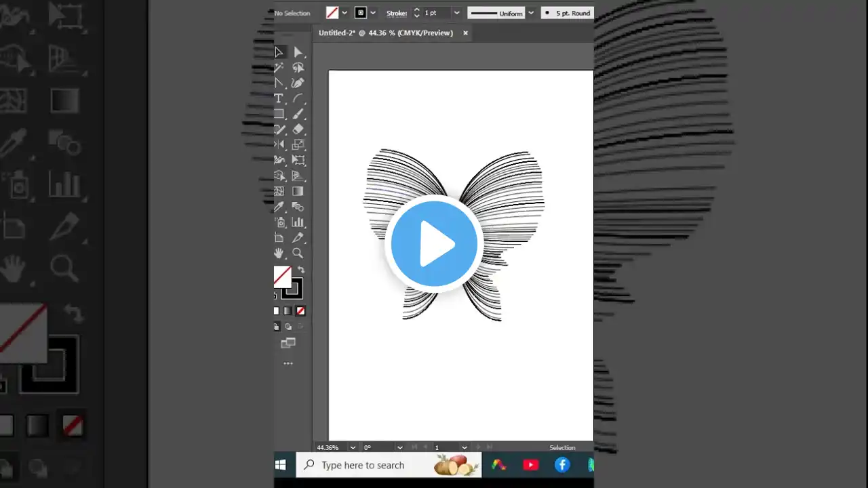Expand the zoom level dropdown 44.36%

[353, 447]
